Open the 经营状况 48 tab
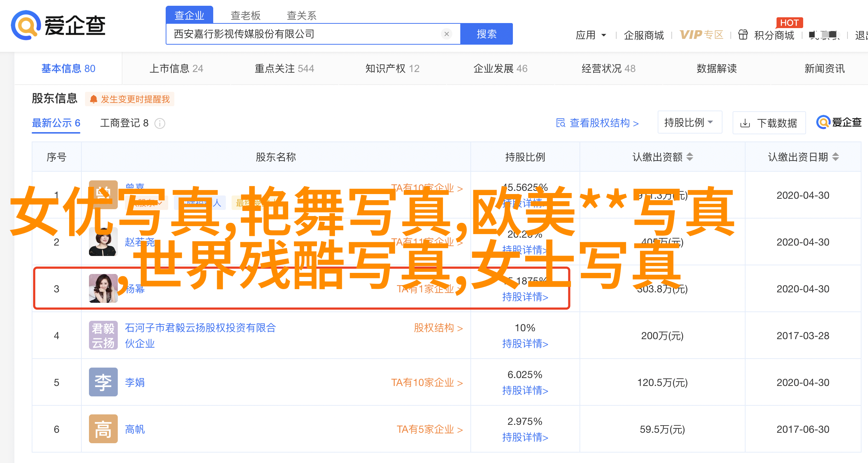 [609, 68]
